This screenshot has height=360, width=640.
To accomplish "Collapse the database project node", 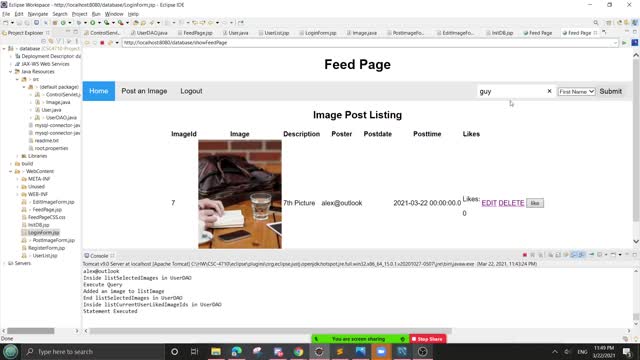I will point(4,49).
